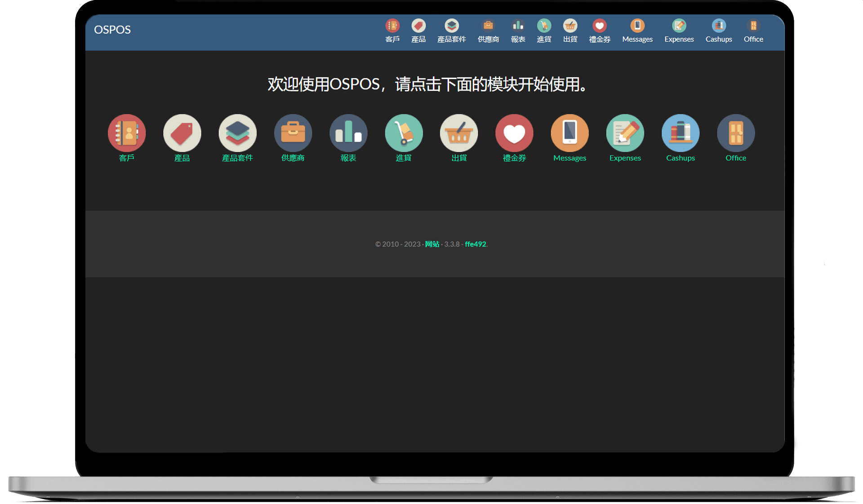Open the large 出貨 sales basket icon

pyautogui.click(x=459, y=133)
